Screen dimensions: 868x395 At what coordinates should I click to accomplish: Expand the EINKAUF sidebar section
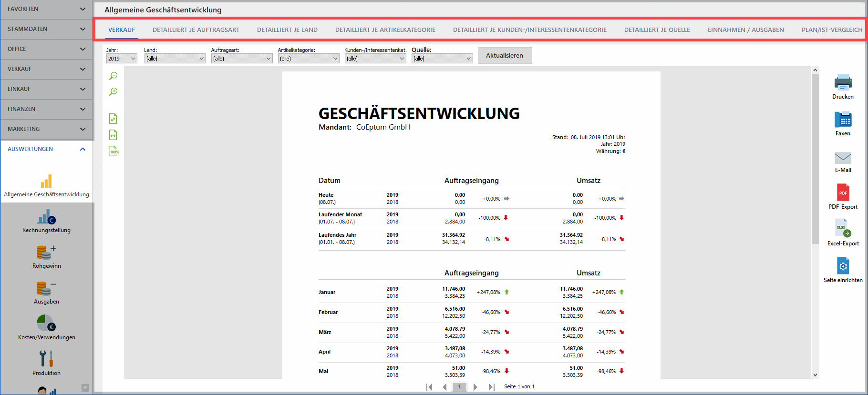[x=46, y=89]
